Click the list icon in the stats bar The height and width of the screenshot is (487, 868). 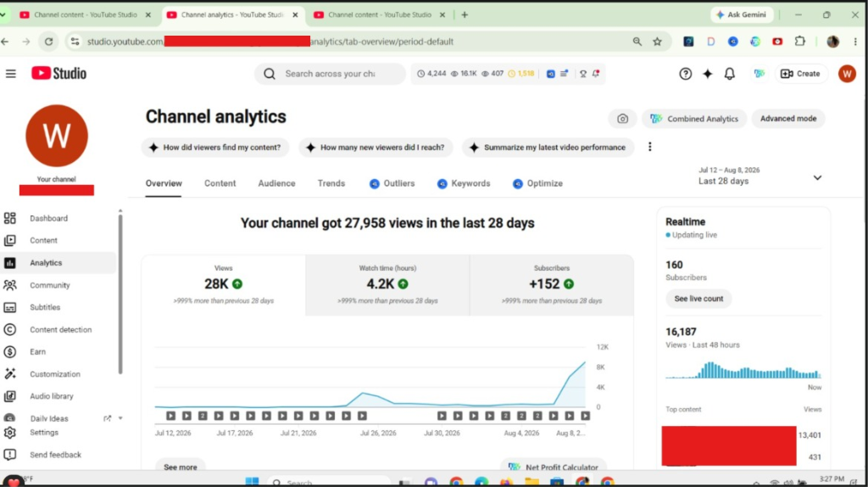coord(564,74)
